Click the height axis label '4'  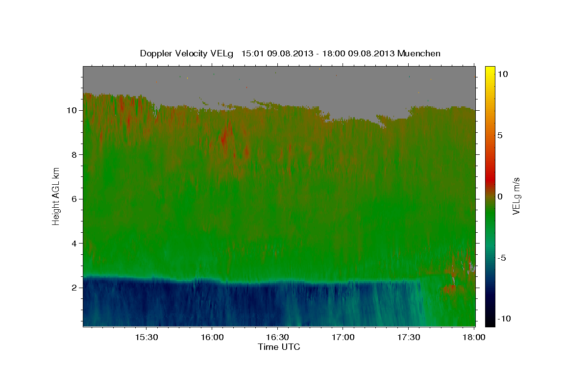coord(74,244)
